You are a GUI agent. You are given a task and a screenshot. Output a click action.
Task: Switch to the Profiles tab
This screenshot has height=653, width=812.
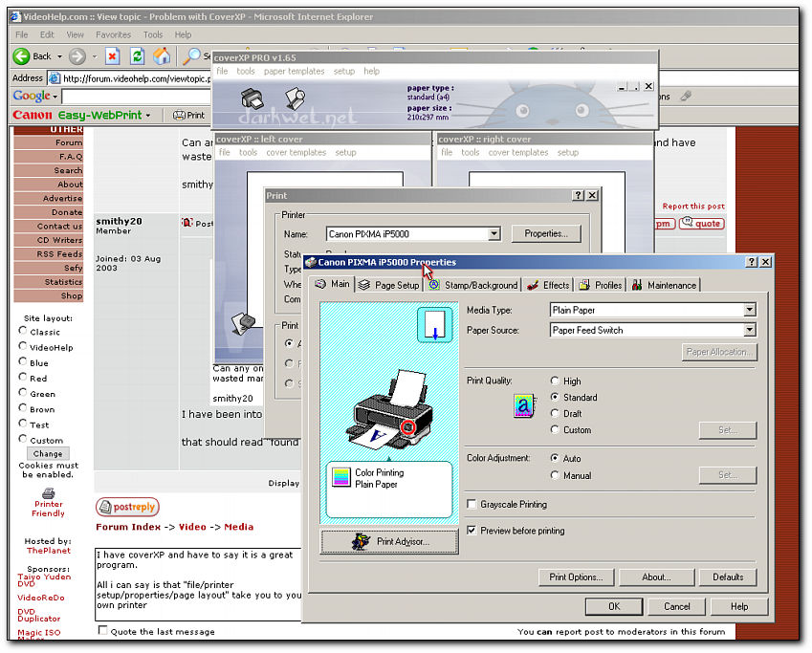coord(601,285)
